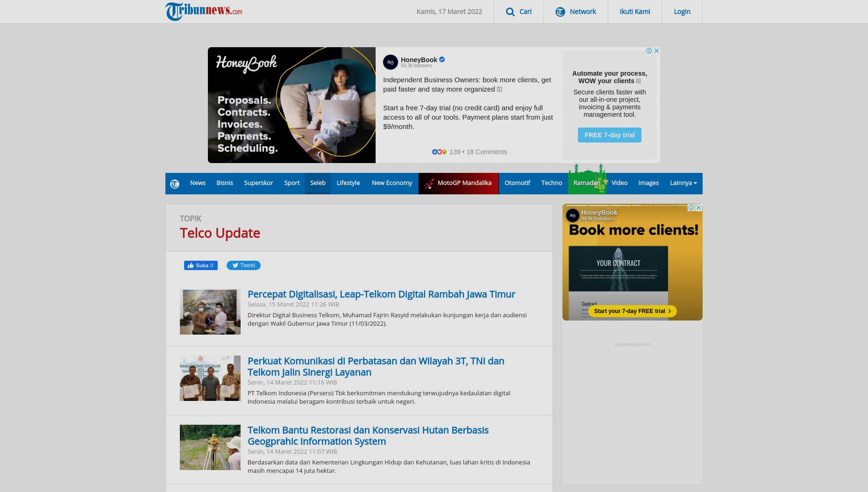The width and height of the screenshot is (868, 492).
Task: Click the date Kamis, 17 Maret 2022
Action: (x=449, y=12)
